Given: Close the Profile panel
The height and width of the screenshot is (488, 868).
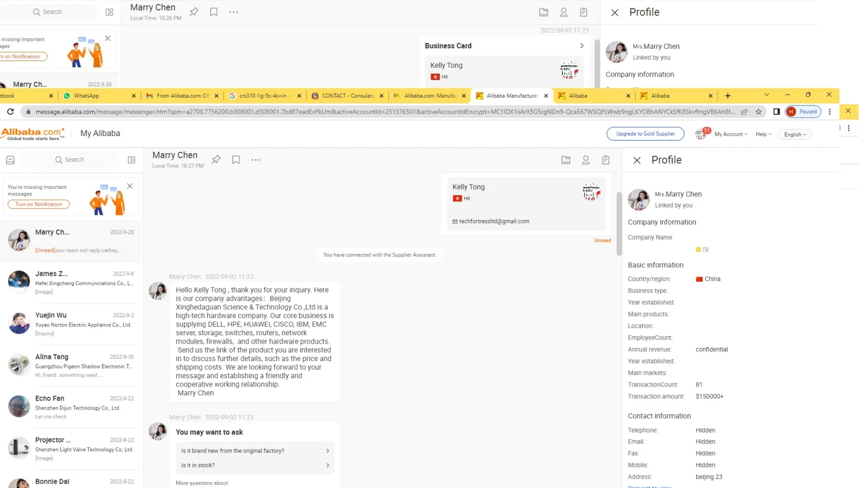Looking at the screenshot, I should click(x=637, y=160).
